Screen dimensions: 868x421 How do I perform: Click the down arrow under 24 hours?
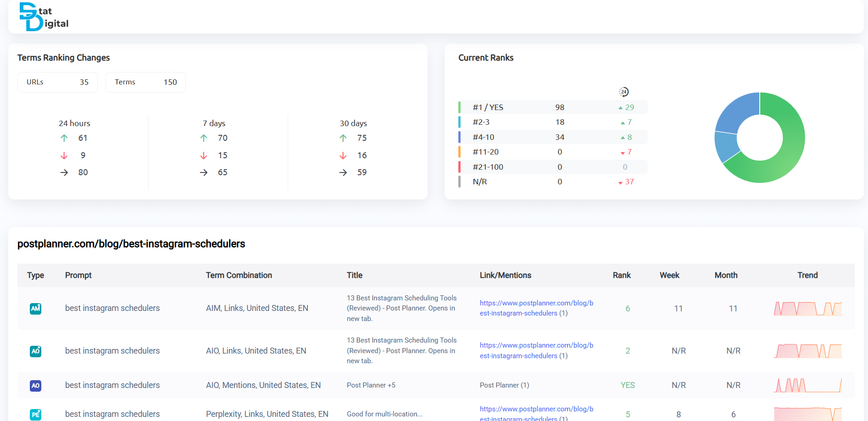[x=64, y=155]
